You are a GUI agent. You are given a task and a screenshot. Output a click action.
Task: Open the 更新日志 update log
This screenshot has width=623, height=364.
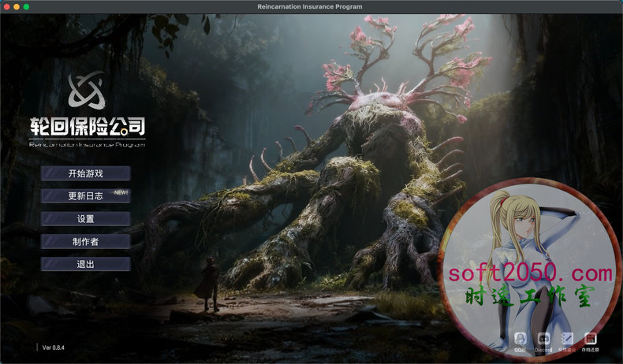click(85, 196)
